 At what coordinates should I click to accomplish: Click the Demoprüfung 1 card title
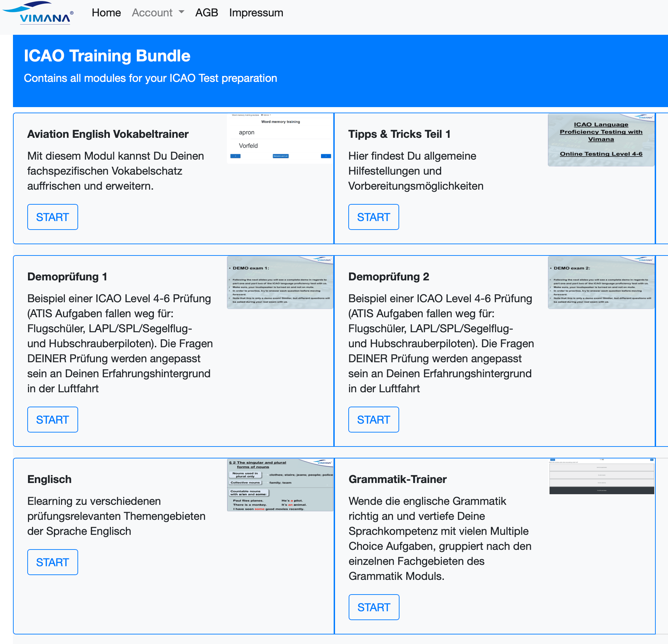67,277
